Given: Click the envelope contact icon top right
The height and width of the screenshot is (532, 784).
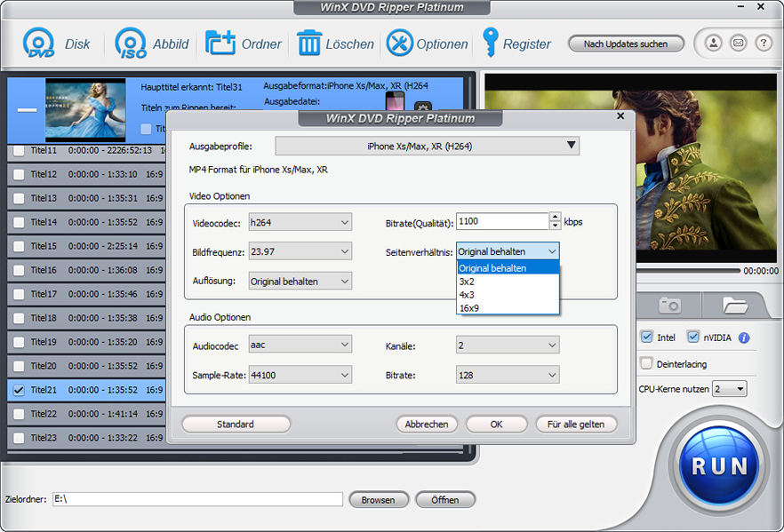Looking at the screenshot, I should [x=738, y=43].
